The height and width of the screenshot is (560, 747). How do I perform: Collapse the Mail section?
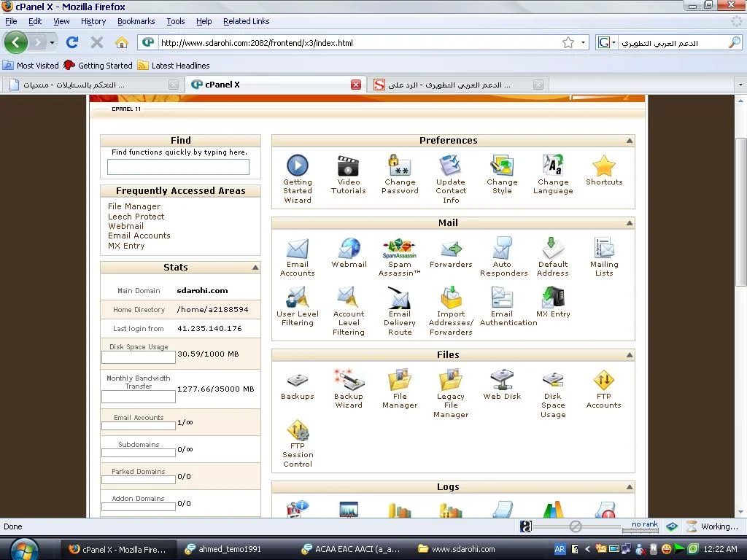pyautogui.click(x=630, y=223)
